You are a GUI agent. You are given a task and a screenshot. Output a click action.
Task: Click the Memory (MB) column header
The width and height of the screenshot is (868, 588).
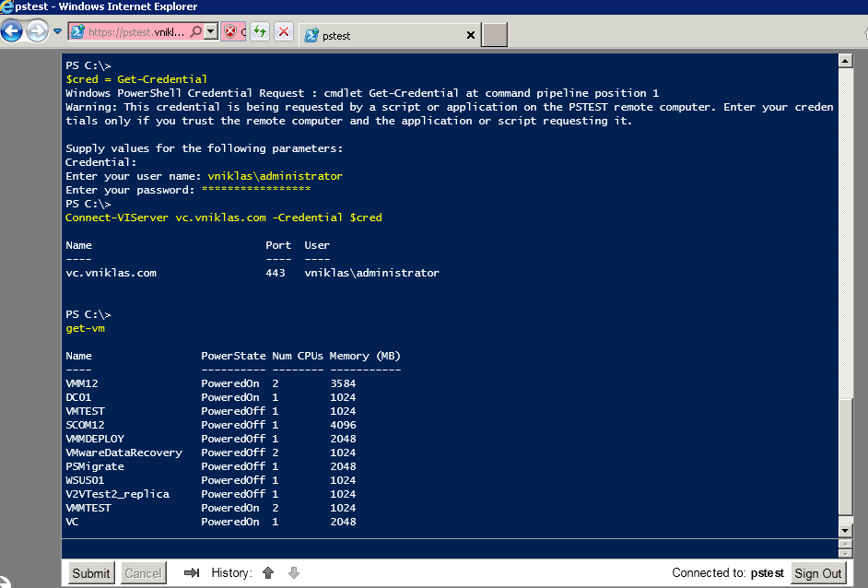point(365,356)
